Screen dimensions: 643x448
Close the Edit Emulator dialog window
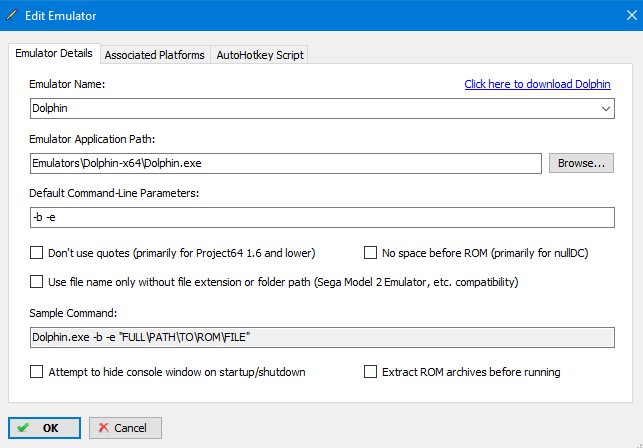click(619, 14)
